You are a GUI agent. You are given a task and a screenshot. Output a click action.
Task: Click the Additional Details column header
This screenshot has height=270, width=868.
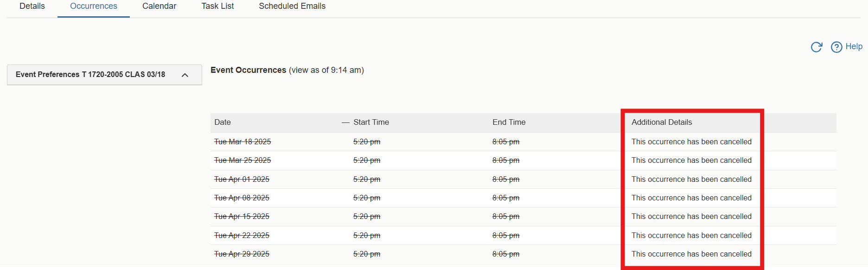pyautogui.click(x=662, y=122)
